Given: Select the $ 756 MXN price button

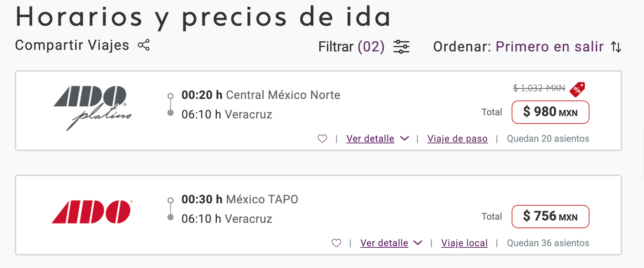Looking at the screenshot, I should coord(550,217).
